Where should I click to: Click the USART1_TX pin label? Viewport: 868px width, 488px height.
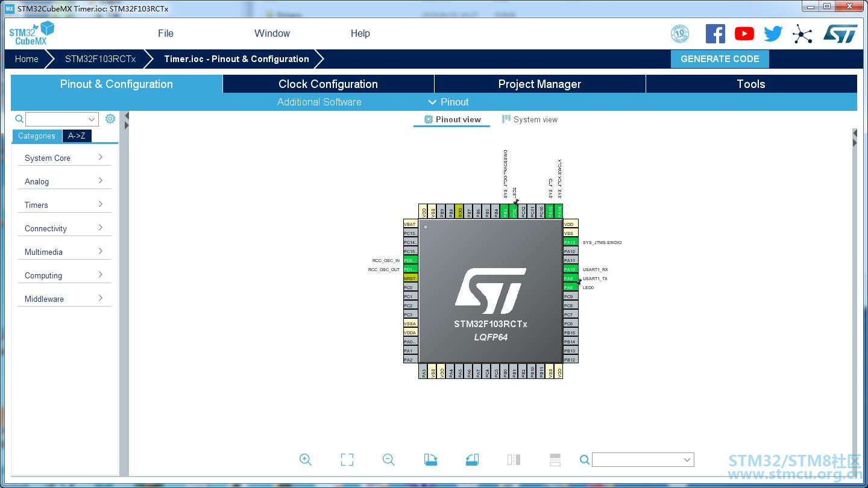tap(596, 278)
